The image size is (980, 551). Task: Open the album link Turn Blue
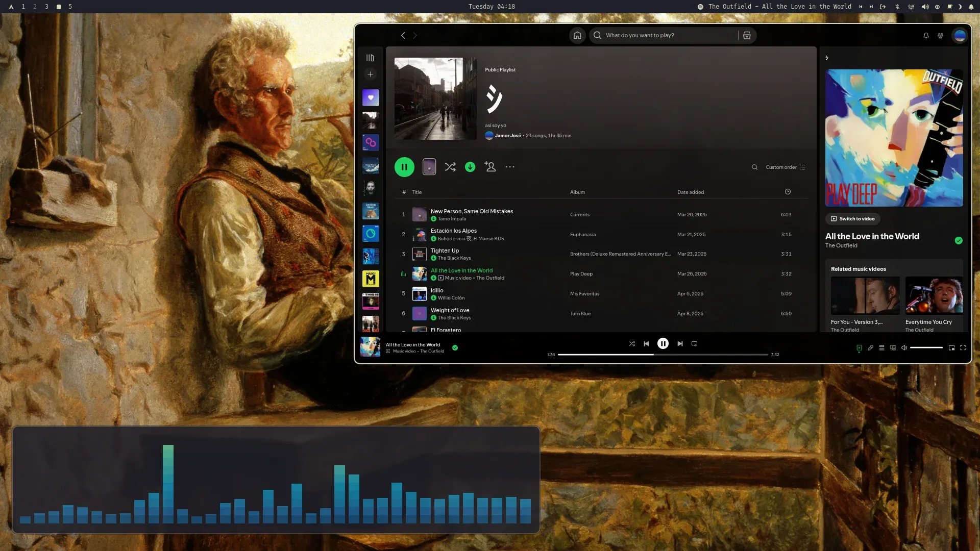pyautogui.click(x=580, y=314)
